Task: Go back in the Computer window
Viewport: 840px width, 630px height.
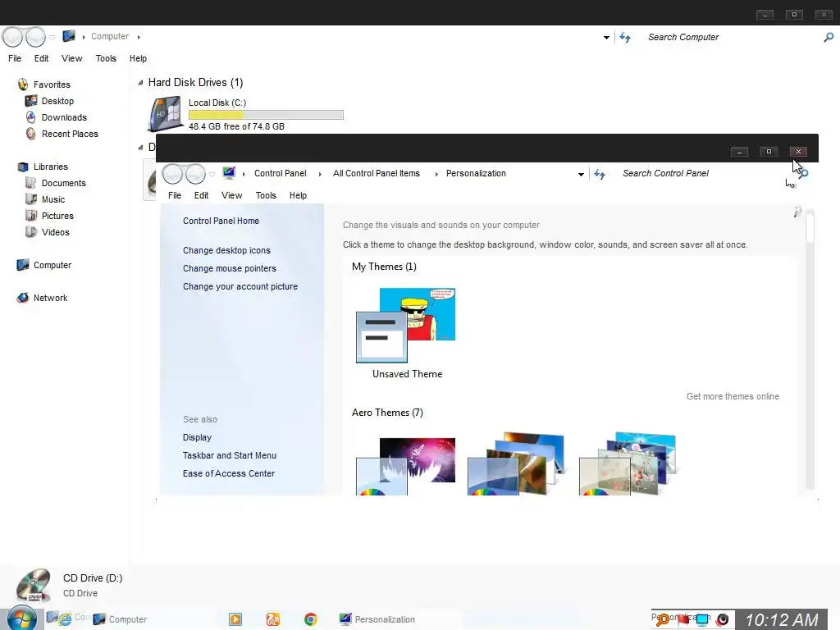Action: tap(13, 37)
